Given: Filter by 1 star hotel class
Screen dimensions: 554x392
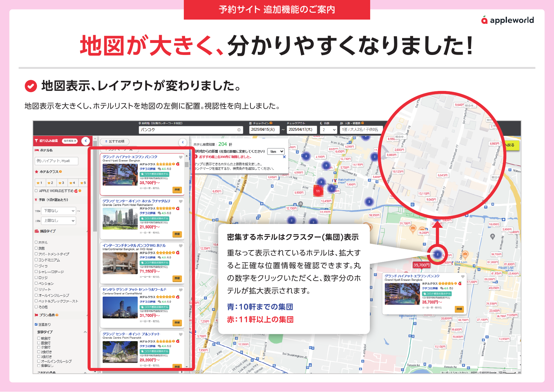Looking at the screenshot, I should (x=40, y=183).
